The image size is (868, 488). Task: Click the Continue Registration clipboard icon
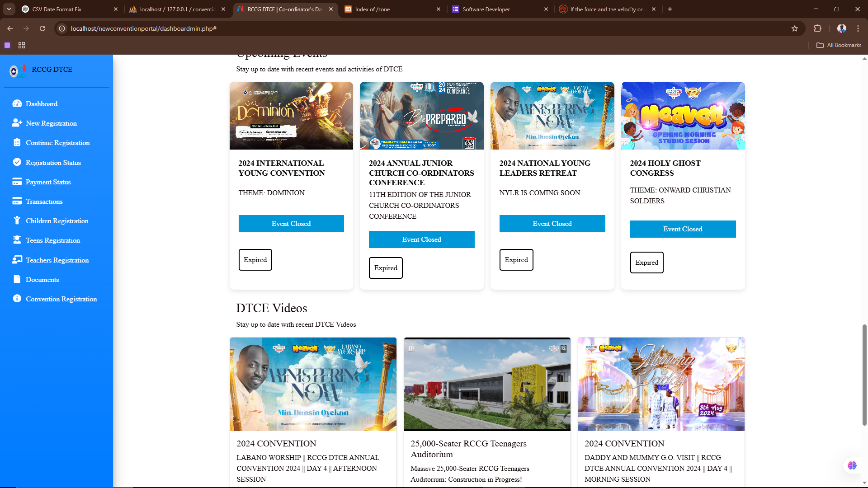point(17,142)
